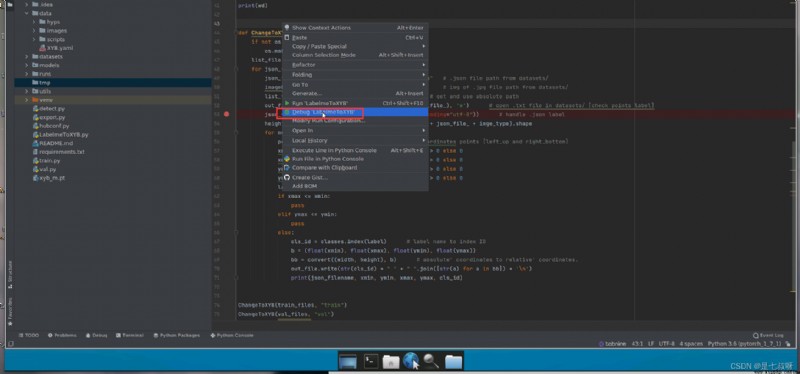Open the Go To submenu
800x374 pixels.
tap(355, 85)
